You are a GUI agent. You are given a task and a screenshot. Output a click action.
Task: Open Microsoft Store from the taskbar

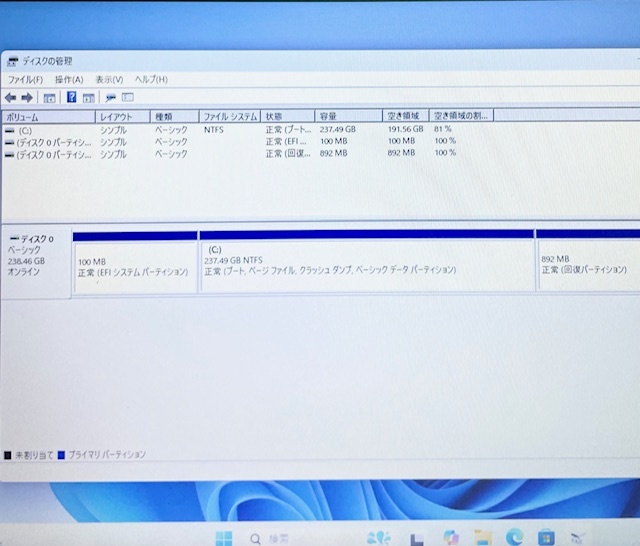click(546, 537)
